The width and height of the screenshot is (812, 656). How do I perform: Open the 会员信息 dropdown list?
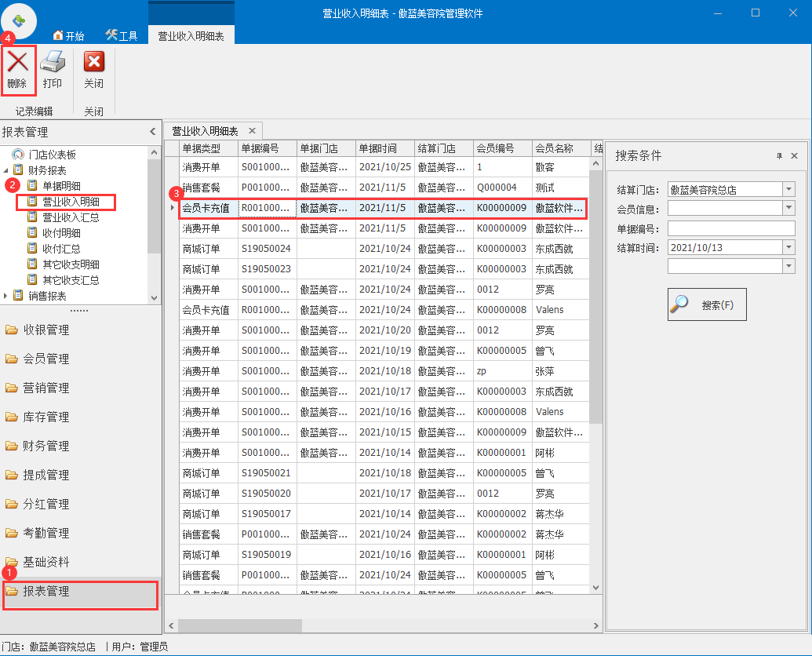tap(788, 208)
